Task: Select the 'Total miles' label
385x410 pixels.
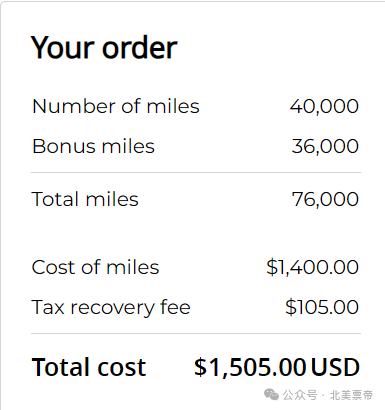Action: pos(85,199)
